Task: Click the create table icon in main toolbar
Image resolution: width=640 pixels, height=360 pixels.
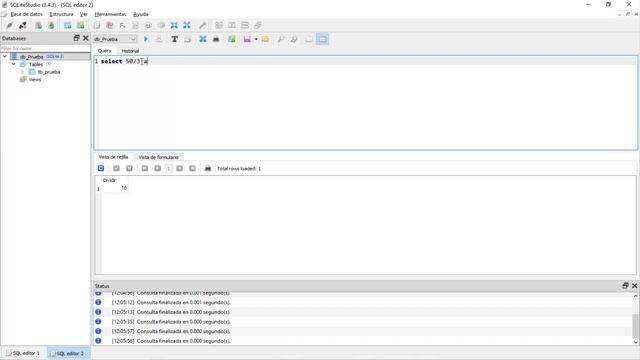Action: tap(68, 25)
